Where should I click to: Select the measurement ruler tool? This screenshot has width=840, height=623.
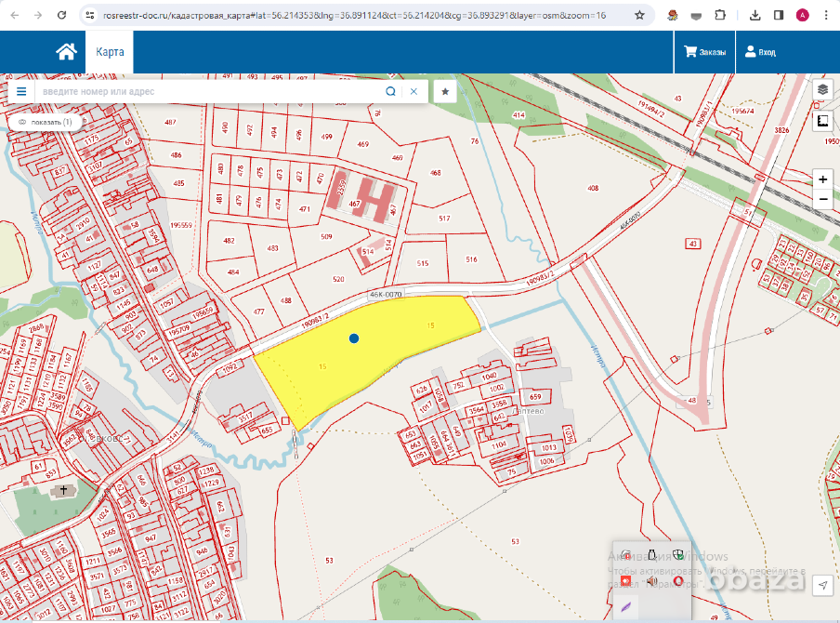[x=823, y=121]
